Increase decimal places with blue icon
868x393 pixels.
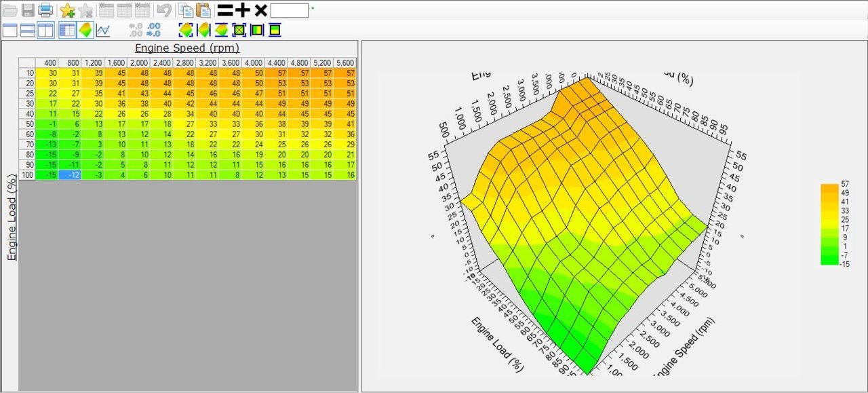154,30
